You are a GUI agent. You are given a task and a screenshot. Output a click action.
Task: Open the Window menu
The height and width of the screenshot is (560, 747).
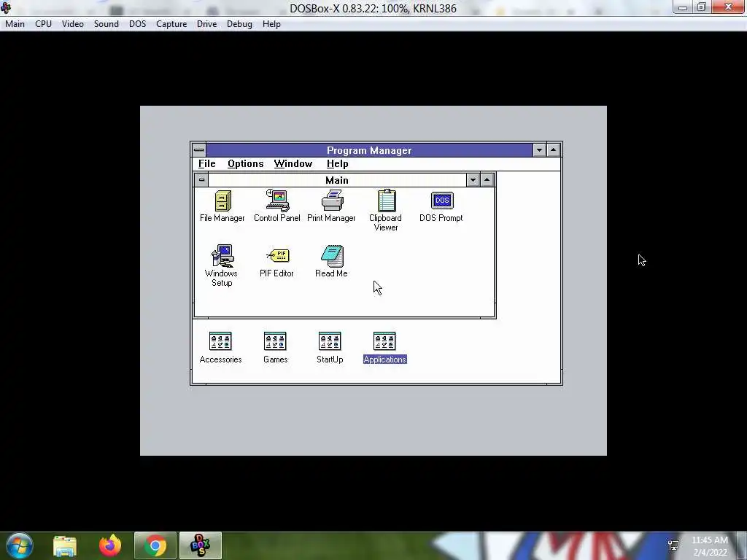293,164
